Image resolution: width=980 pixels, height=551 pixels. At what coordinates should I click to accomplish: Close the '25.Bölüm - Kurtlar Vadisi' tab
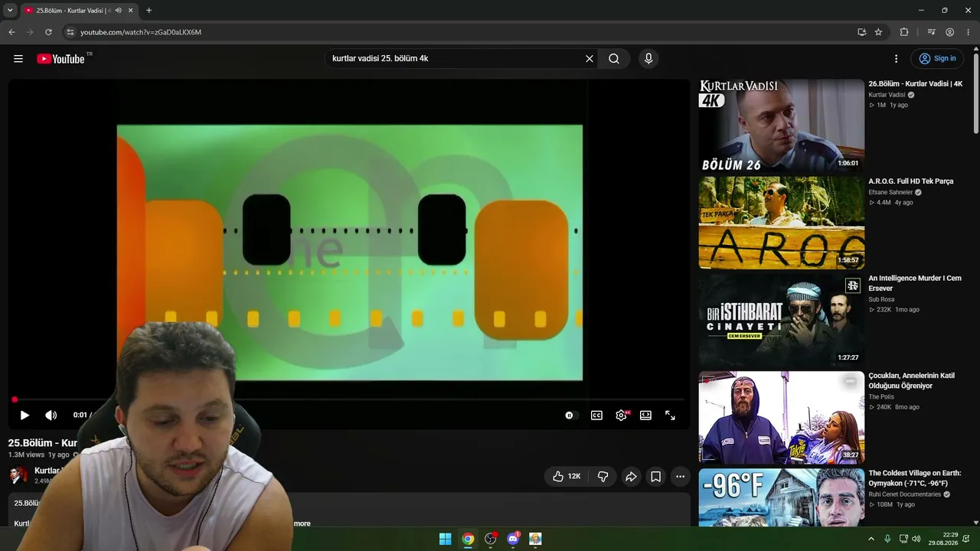tap(130, 11)
